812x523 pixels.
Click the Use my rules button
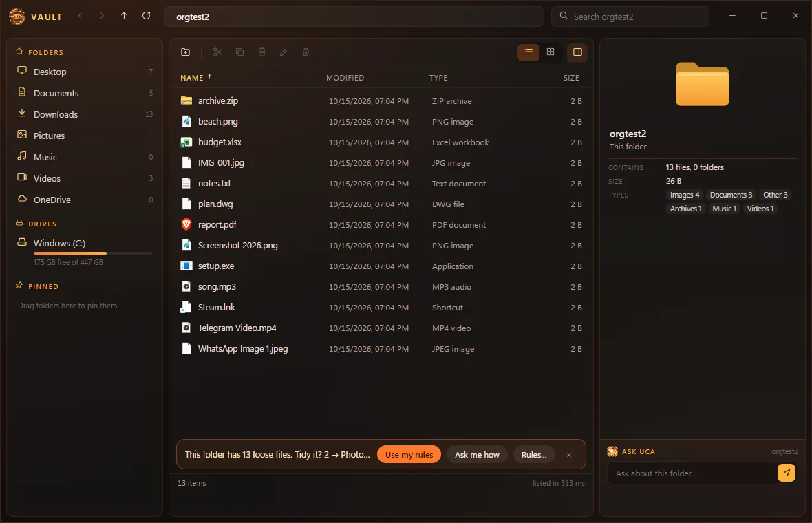pos(409,455)
